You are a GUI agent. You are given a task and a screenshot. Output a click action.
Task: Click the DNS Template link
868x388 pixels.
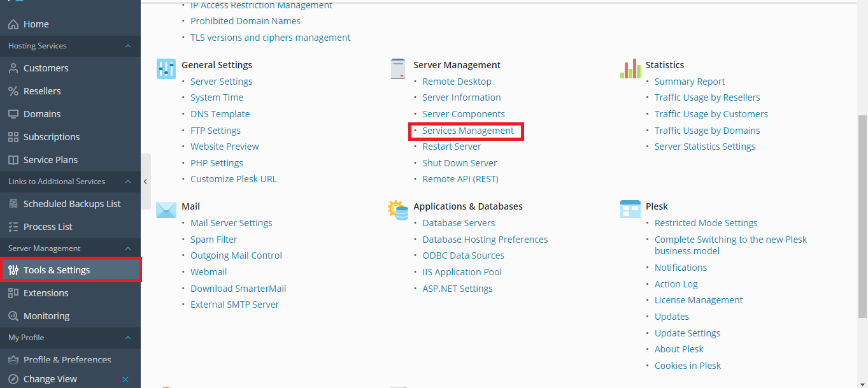220,114
